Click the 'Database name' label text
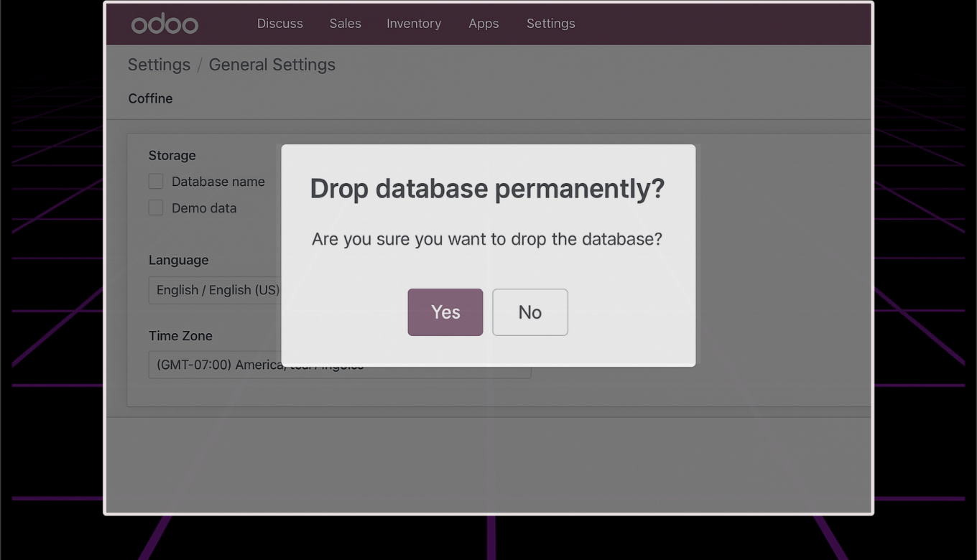The image size is (977, 560). pyautogui.click(x=218, y=182)
